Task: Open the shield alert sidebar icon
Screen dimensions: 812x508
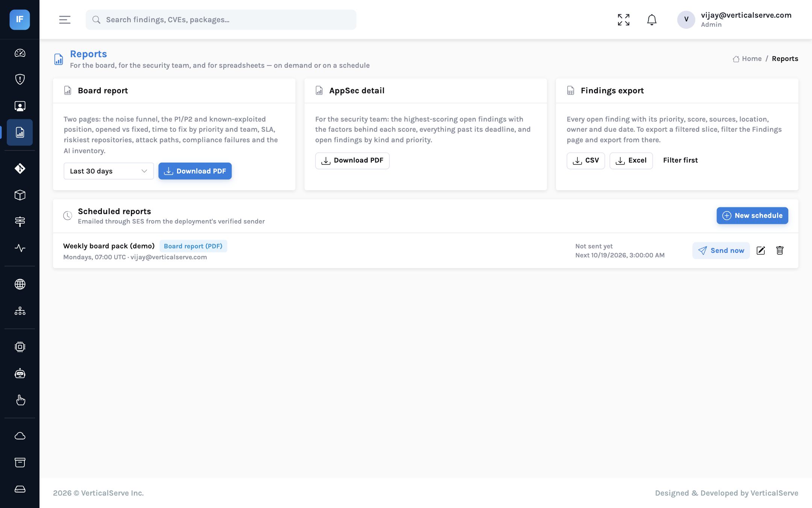Action: pos(20,79)
